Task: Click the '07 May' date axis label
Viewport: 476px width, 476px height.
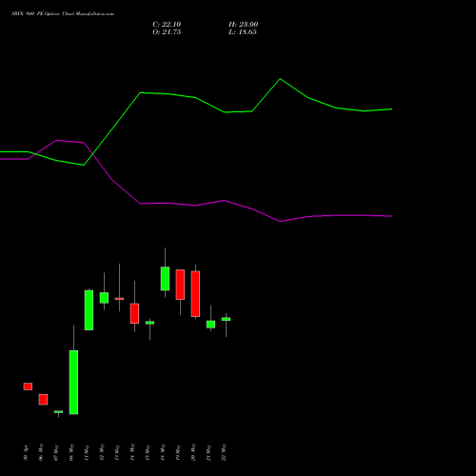Action: click(x=56, y=452)
